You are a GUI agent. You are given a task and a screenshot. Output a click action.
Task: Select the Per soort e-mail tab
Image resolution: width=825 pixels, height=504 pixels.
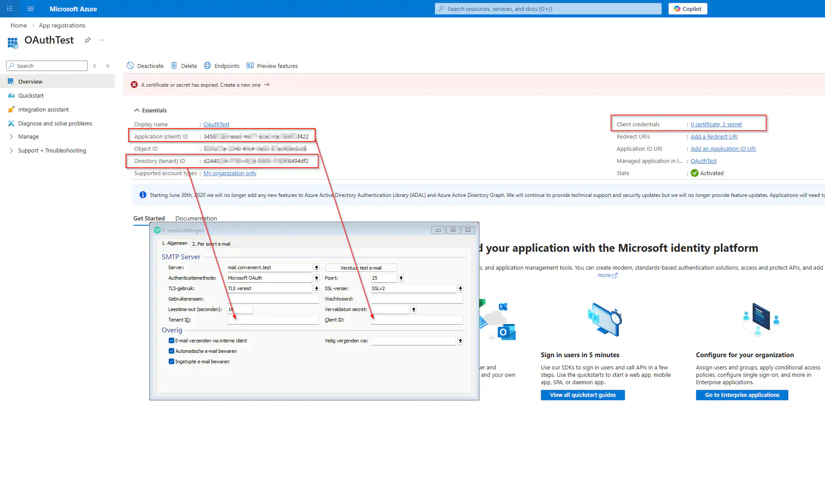point(211,244)
